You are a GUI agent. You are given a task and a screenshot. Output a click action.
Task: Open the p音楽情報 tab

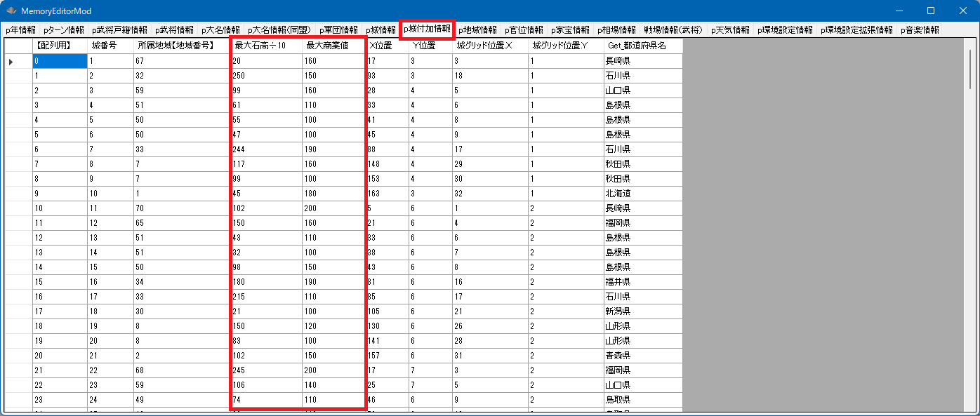[920, 30]
